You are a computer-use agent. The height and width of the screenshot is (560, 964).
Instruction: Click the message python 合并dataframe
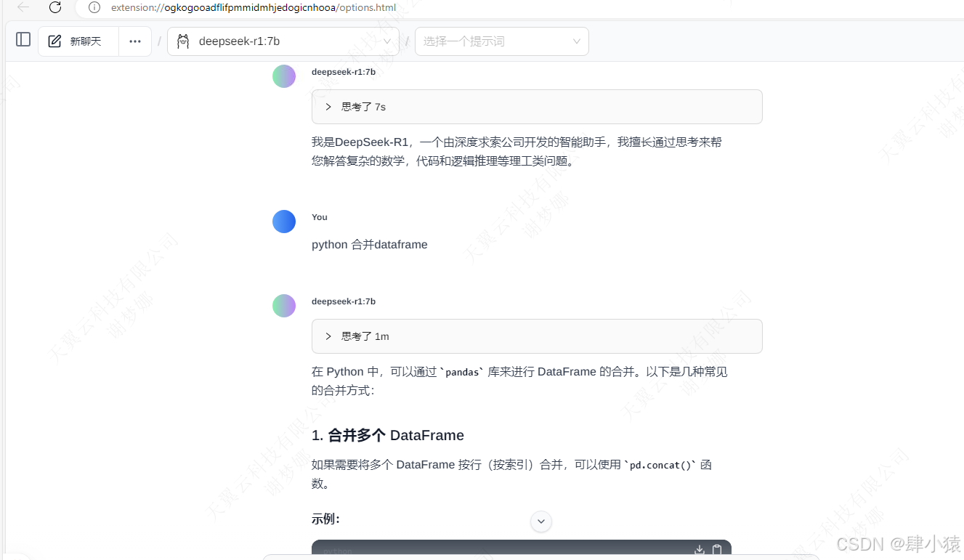click(370, 245)
